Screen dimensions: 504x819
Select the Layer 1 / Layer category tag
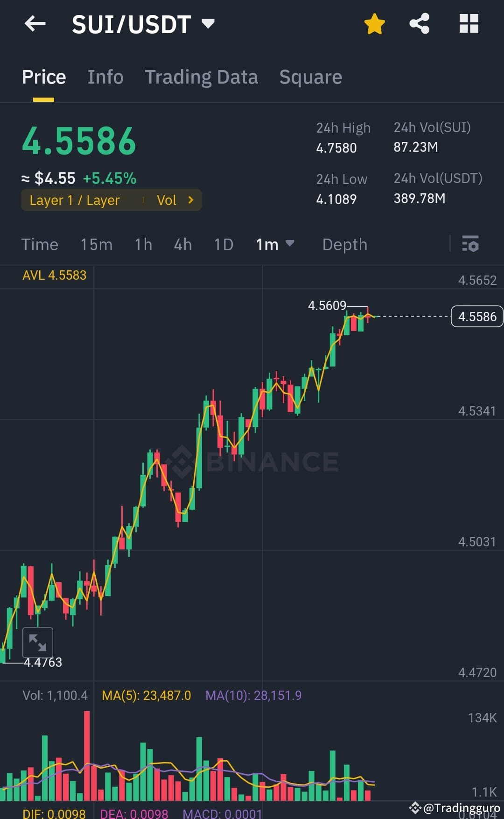click(x=75, y=200)
